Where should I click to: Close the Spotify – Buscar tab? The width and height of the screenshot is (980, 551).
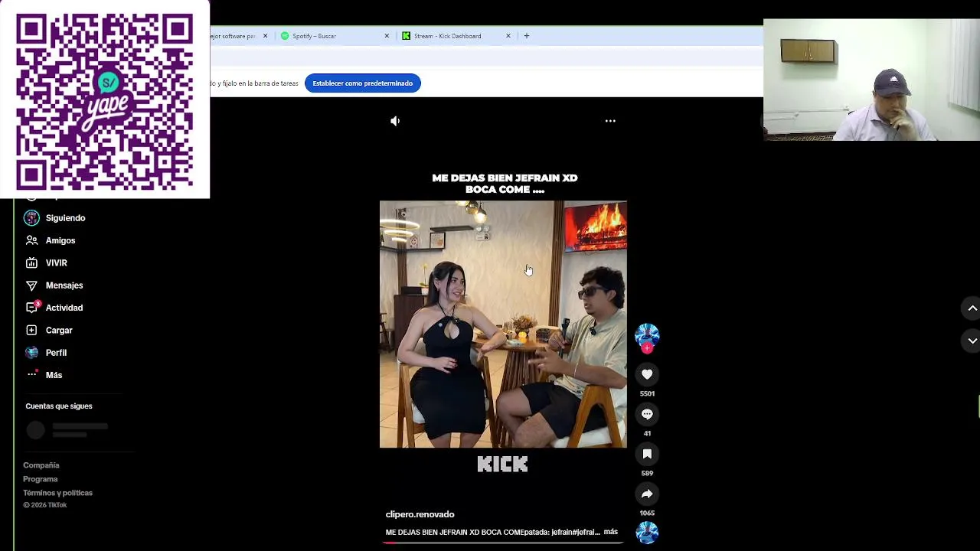[x=387, y=36]
